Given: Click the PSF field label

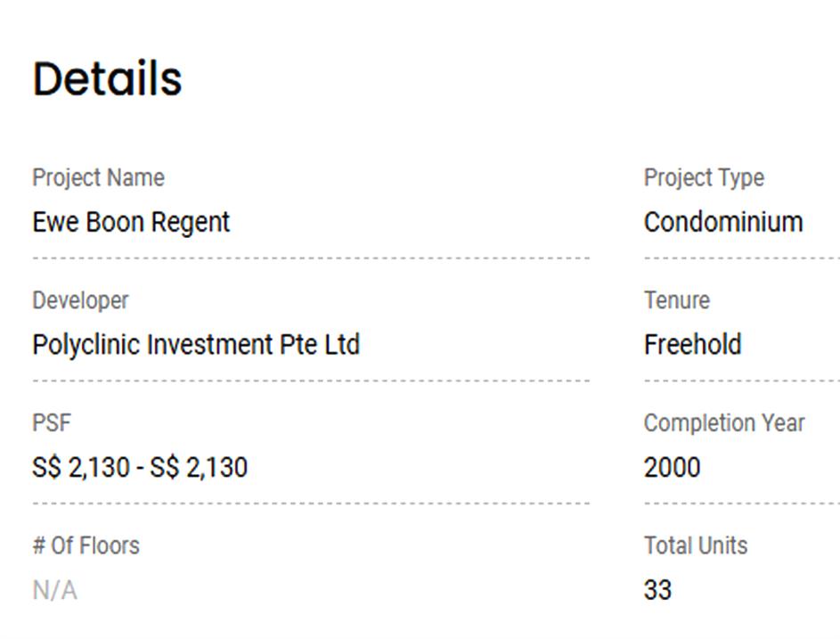Looking at the screenshot, I should (51, 423).
